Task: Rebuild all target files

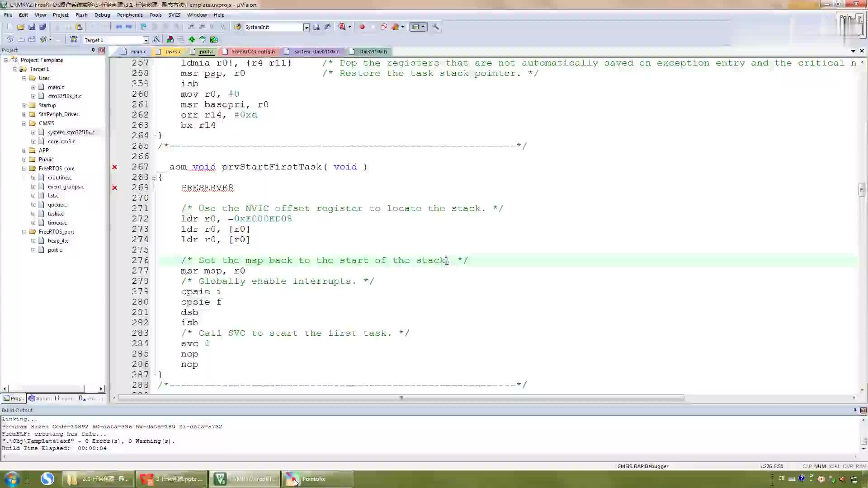Action: pyautogui.click(x=32, y=40)
